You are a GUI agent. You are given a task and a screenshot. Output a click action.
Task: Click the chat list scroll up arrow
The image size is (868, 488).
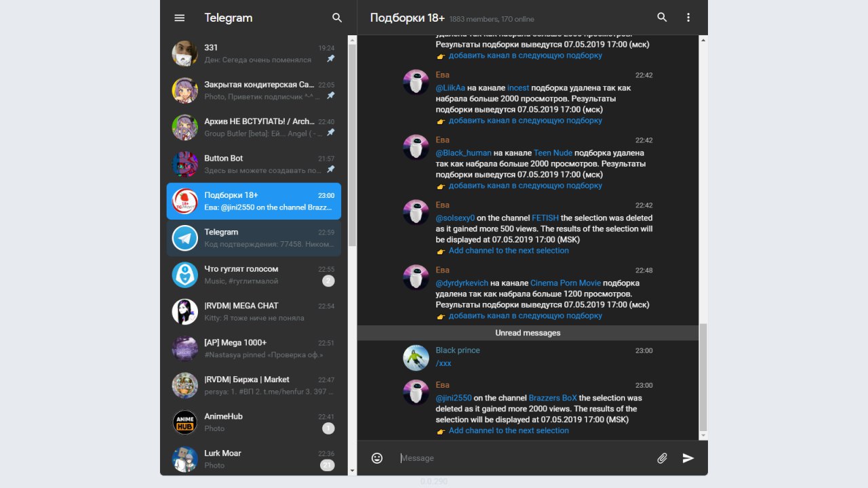[352, 40]
